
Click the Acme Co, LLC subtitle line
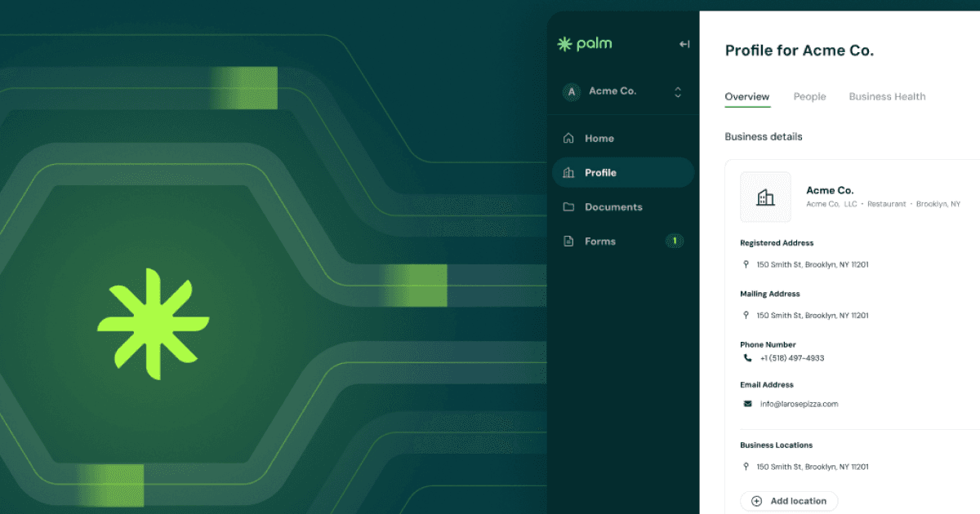pos(883,204)
